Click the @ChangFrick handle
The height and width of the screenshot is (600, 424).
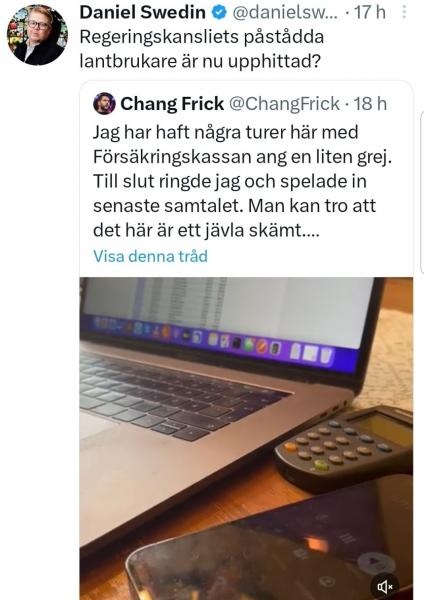pos(284,104)
